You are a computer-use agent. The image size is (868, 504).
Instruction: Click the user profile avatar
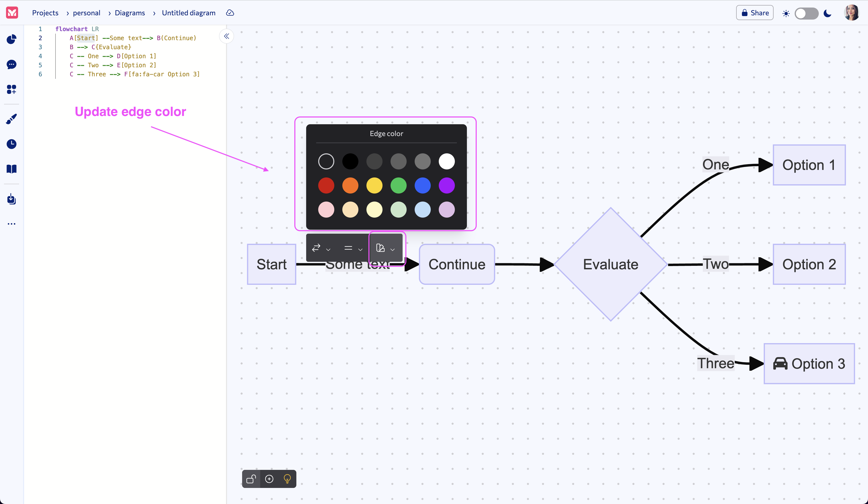851,13
